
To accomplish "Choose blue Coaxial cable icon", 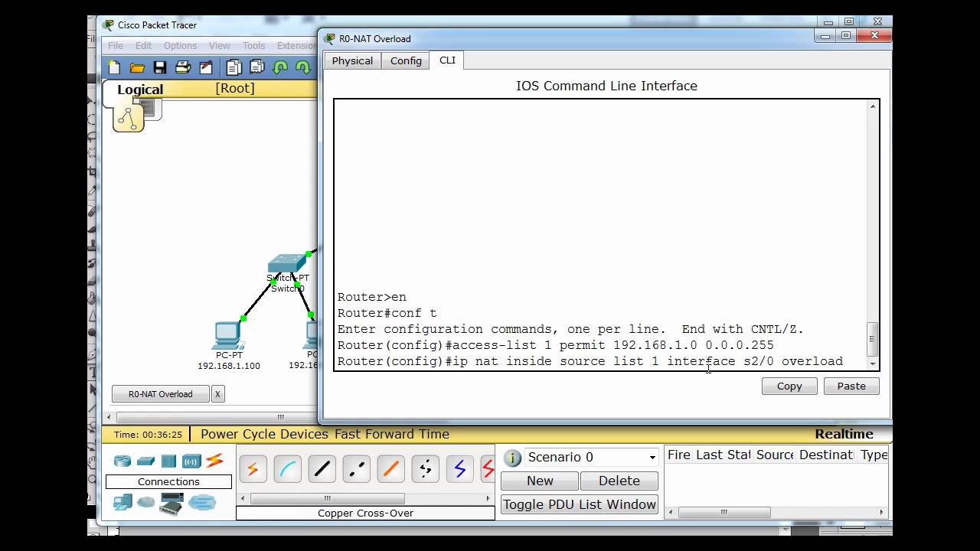I will coord(459,468).
